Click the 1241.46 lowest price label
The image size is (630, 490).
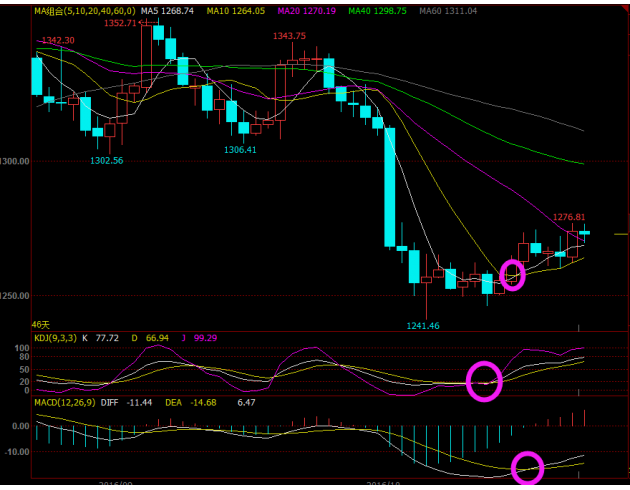point(423,326)
